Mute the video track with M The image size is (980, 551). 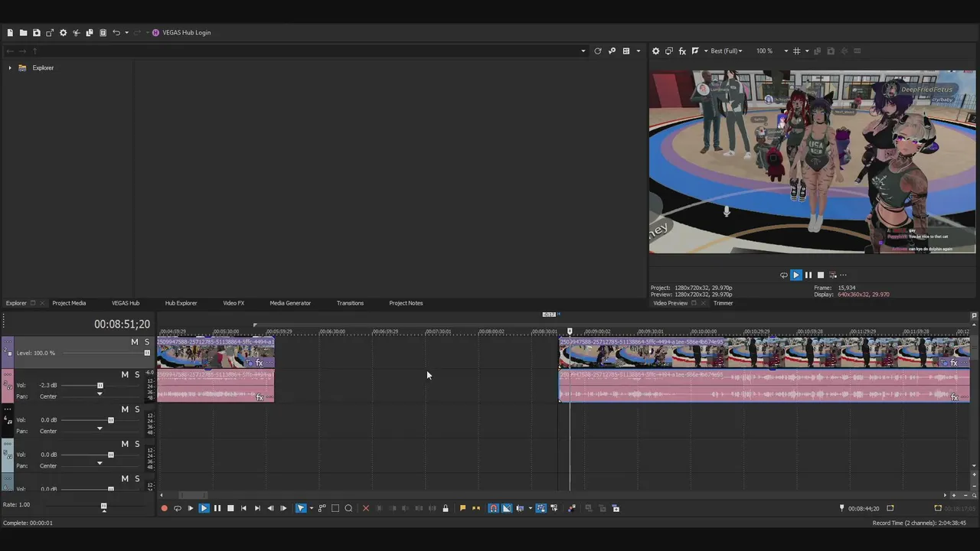pos(135,342)
